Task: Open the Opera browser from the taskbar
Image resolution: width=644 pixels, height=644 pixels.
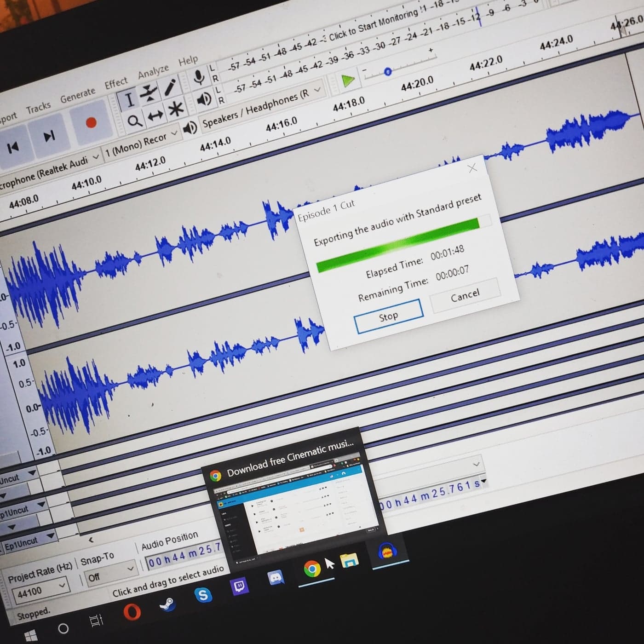Action: 132,613
